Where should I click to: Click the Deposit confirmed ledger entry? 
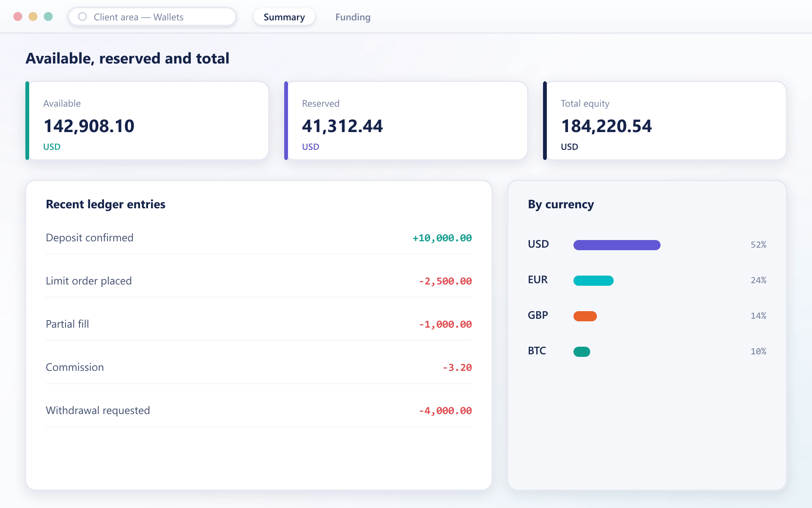[x=259, y=238]
